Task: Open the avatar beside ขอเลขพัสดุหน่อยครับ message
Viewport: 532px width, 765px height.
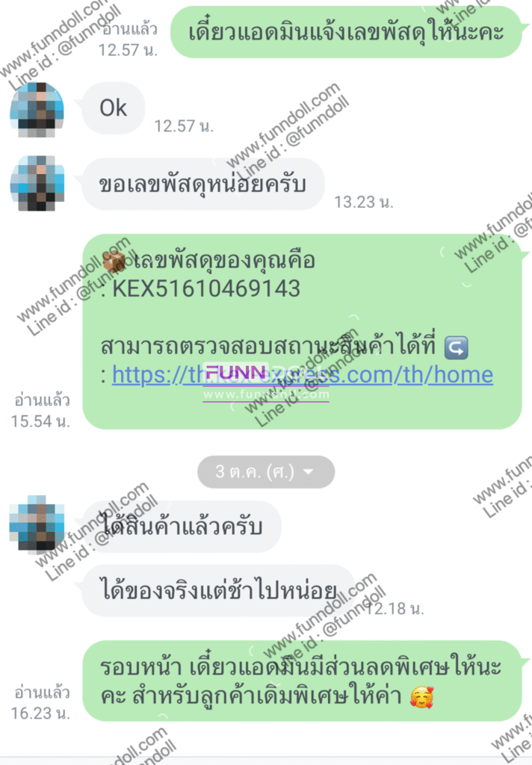Action: (x=37, y=184)
